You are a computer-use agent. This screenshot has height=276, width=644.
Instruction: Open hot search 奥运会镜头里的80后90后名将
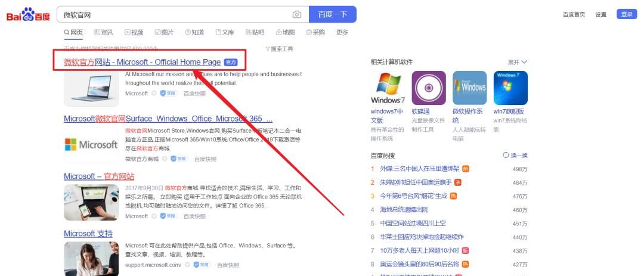420,265
